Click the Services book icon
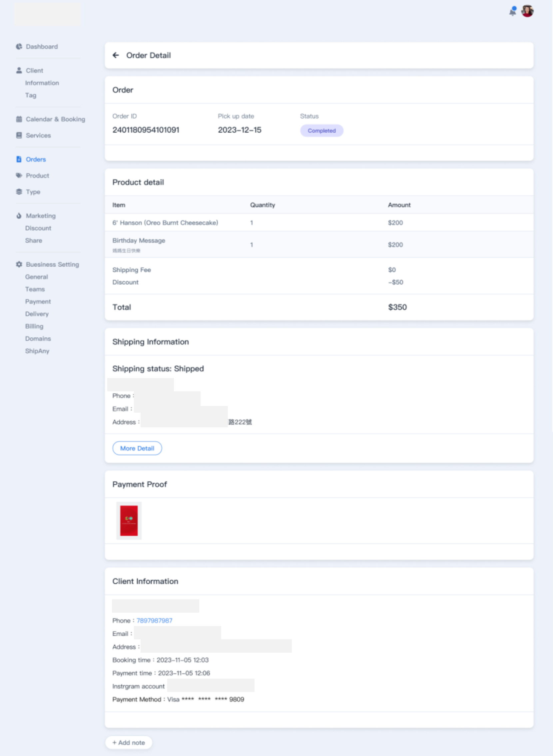This screenshot has width=553, height=756. tap(19, 135)
